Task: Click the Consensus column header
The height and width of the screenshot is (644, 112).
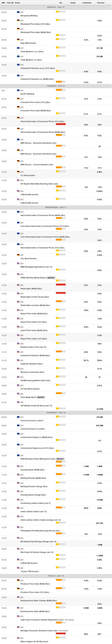Action: click(87, 3)
